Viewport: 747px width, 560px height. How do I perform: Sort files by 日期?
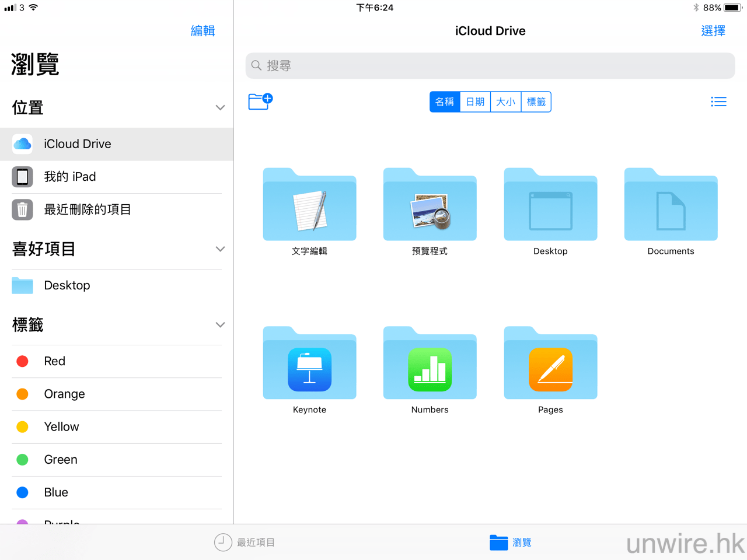click(x=475, y=101)
